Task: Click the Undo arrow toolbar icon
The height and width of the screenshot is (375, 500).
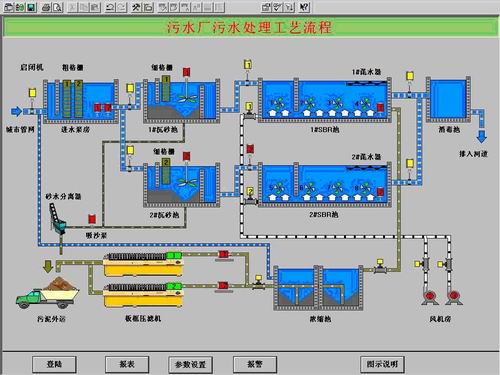Action: [110, 7]
